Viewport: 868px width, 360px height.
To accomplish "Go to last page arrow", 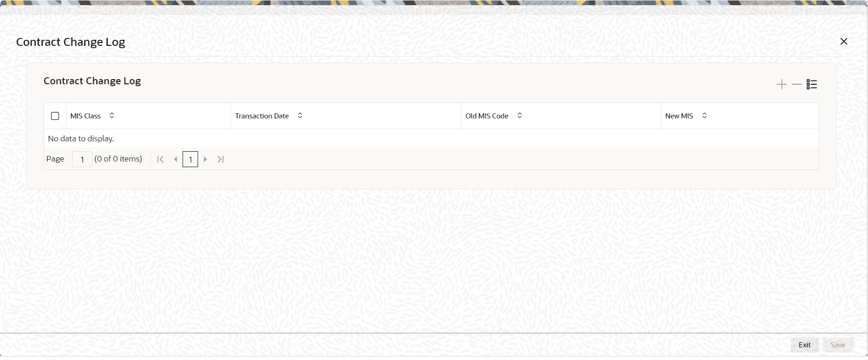I will [221, 159].
